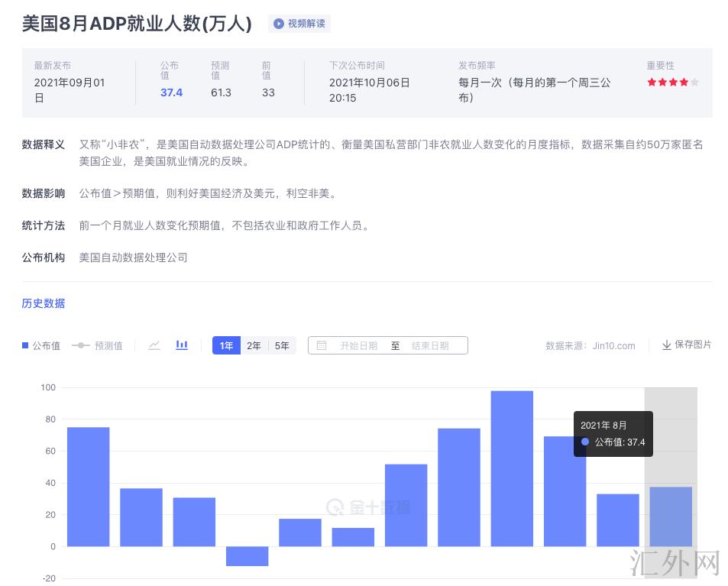728x586 pixels.
Task: Click the negative bar below zero
Action: pos(247,556)
